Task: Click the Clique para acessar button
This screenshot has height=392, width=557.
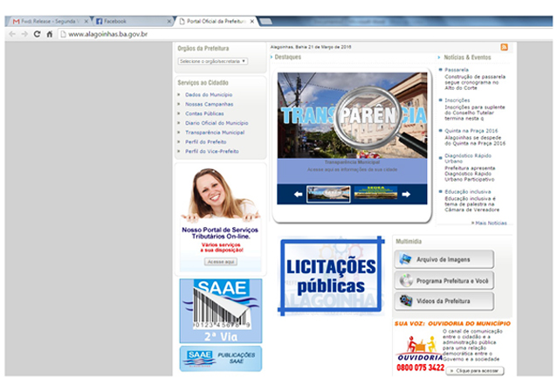Action: coord(475,371)
